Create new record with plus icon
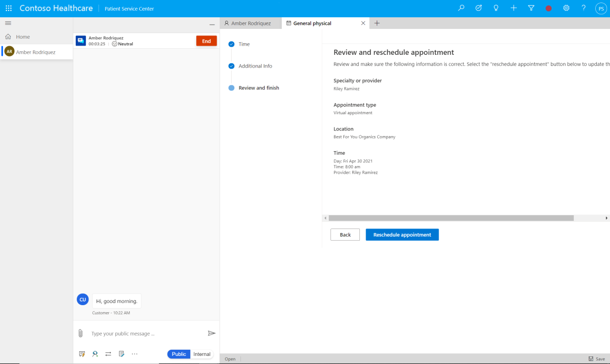Viewport: 610px width, 364px height. point(514,8)
